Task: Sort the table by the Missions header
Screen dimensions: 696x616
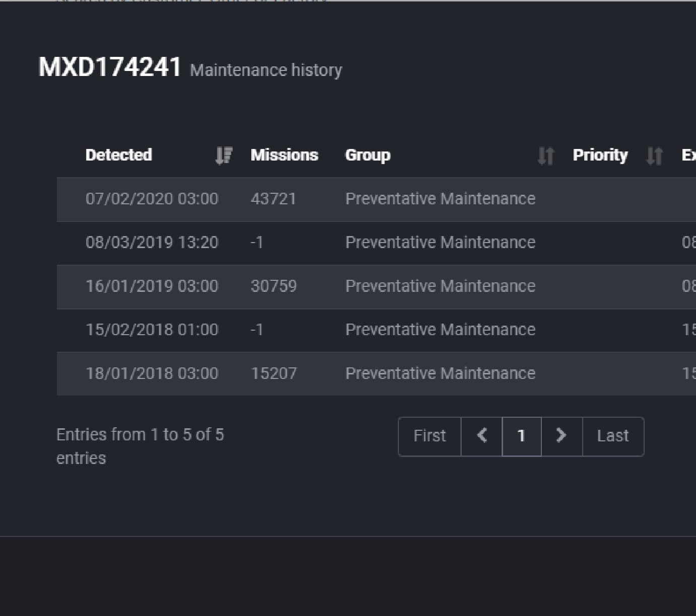Action: pos(284,155)
